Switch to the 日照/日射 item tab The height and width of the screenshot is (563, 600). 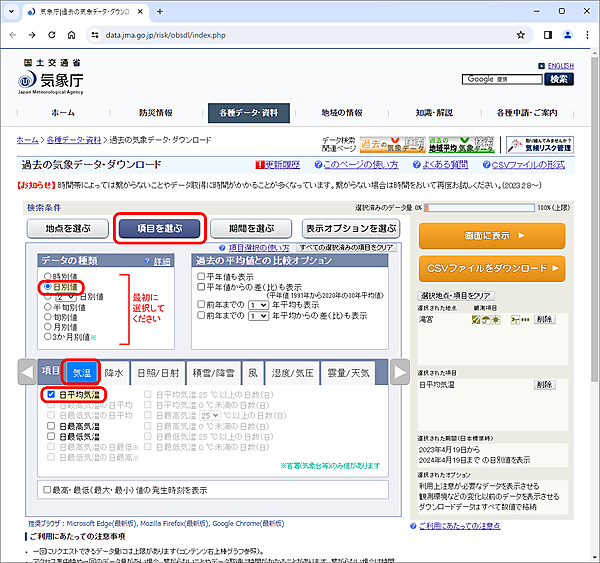[158, 373]
